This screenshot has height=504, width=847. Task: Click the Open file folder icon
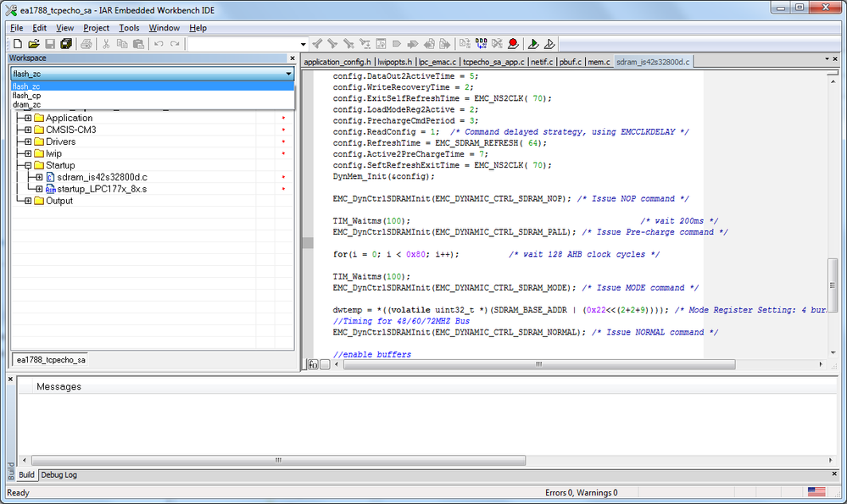[x=34, y=44]
